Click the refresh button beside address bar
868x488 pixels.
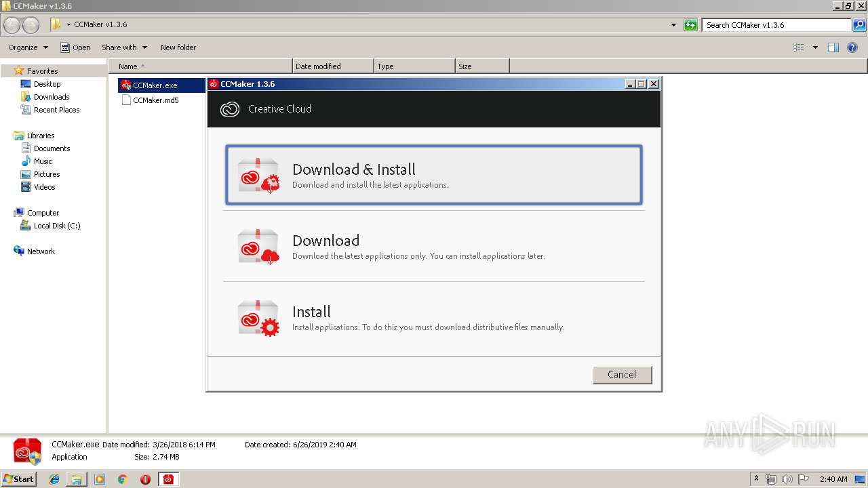coord(690,25)
